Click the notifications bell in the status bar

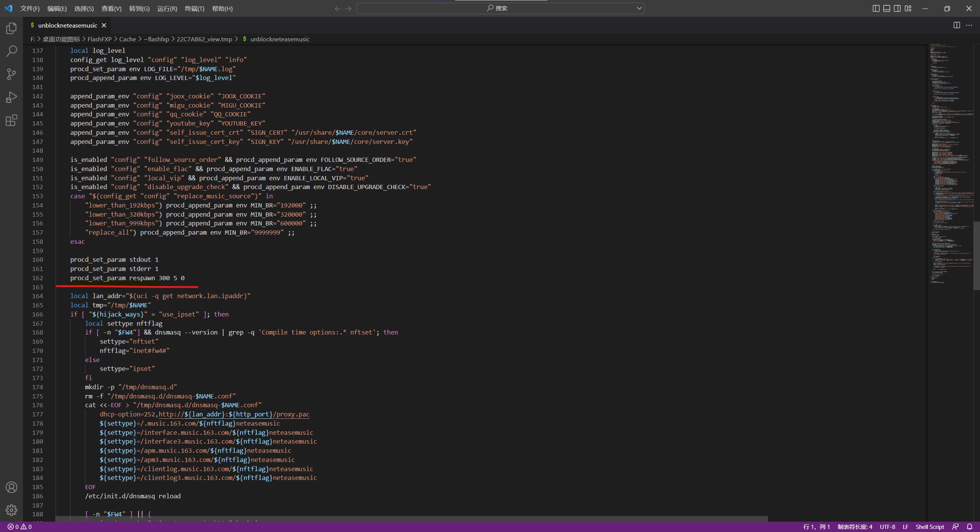pos(969,527)
